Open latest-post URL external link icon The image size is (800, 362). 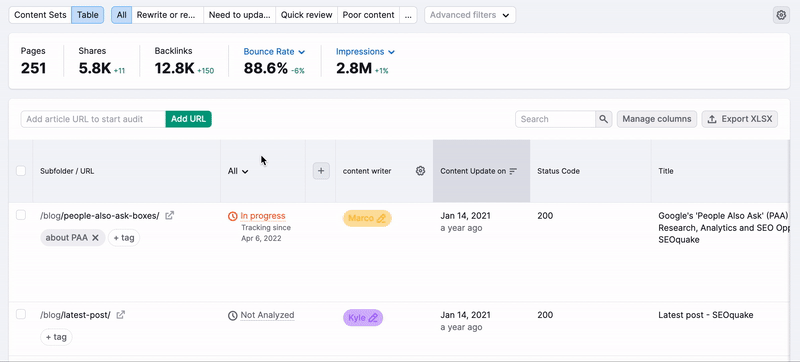120,315
